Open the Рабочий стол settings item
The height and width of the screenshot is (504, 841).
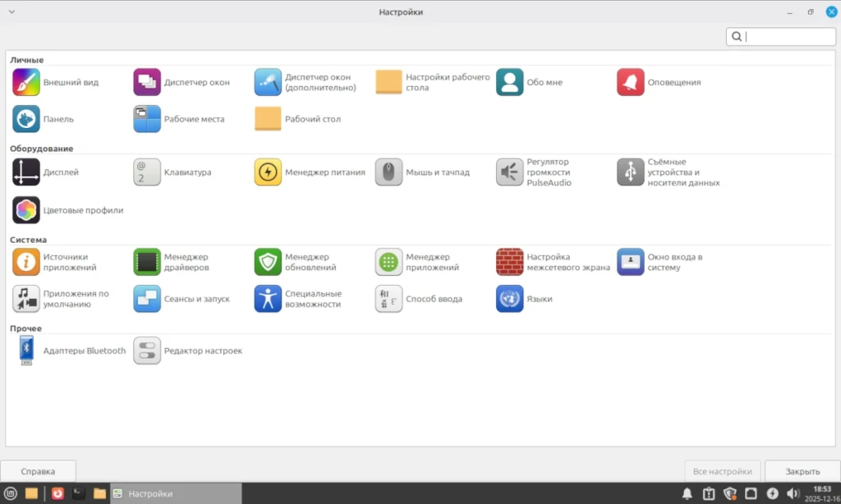point(297,119)
